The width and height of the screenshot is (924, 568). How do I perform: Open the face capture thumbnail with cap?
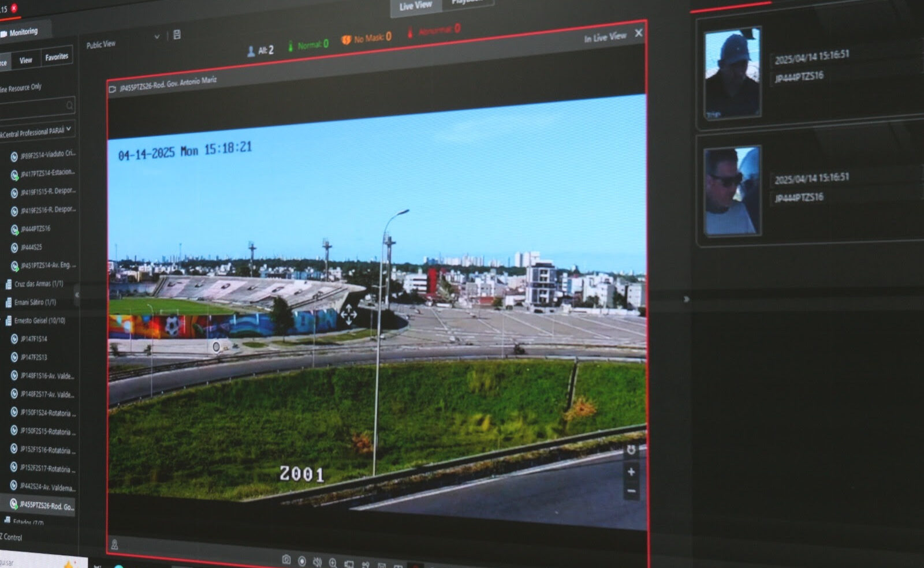(732, 73)
